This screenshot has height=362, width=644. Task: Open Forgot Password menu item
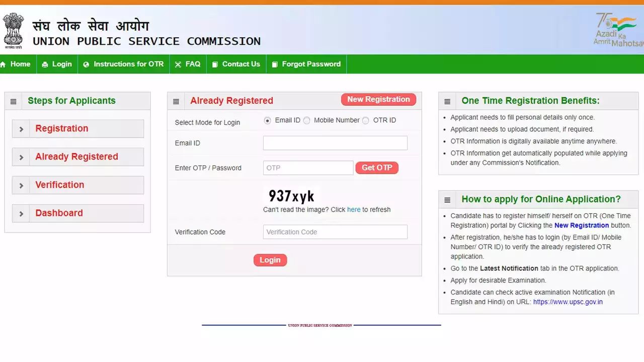[x=306, y=64]
